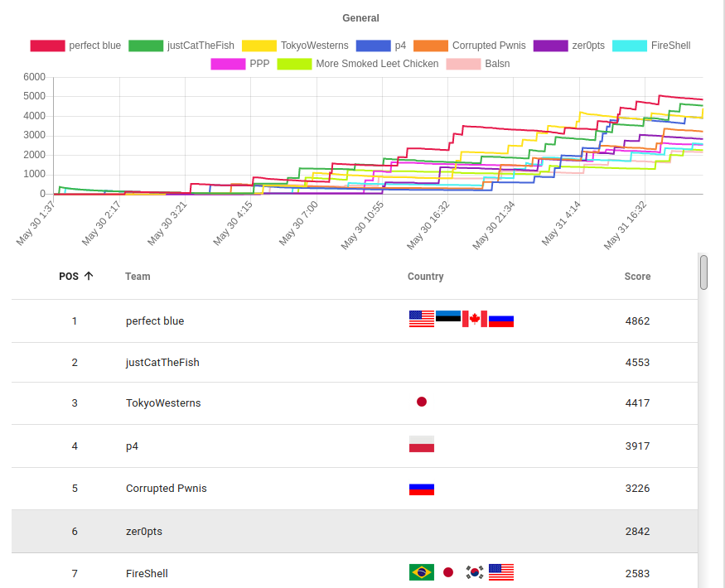Click the scoreboard vertical scrollbar thumb

tap(703, 272)
